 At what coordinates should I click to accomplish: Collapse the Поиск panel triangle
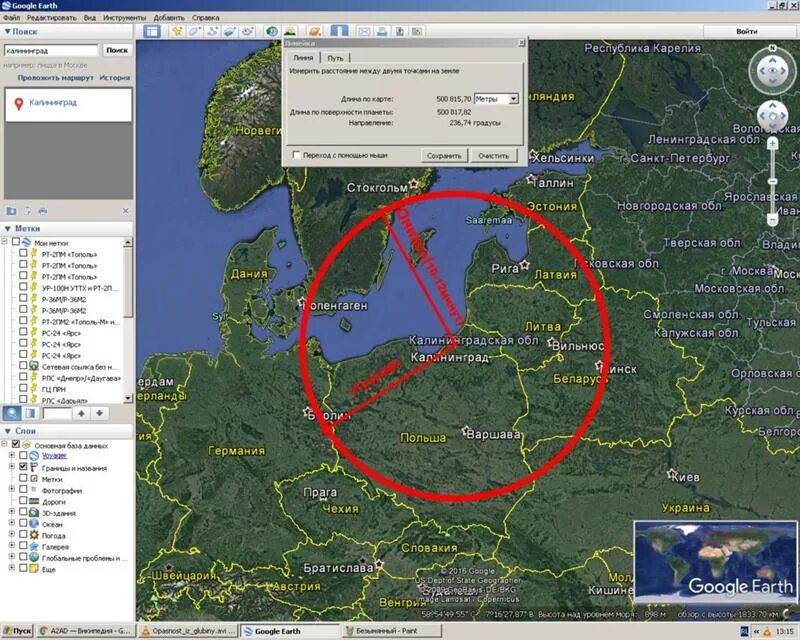pyautogui.click(x=7, y=32)
